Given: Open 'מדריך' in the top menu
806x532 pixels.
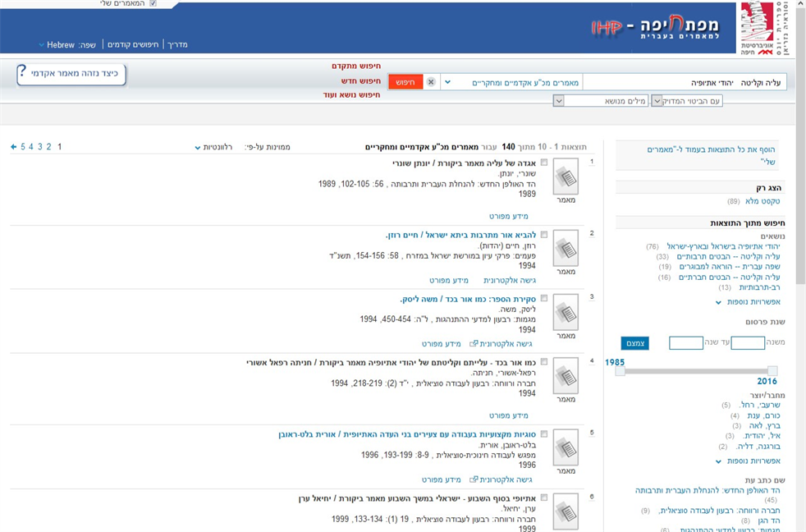Looking at the screenshot, I should click(x=177, y=45).
